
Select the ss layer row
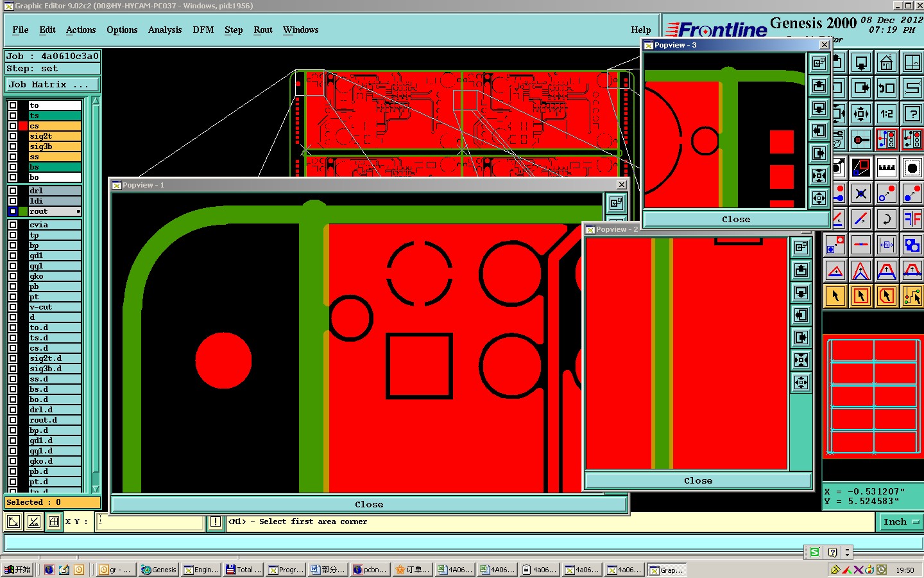tap(55, 157)
